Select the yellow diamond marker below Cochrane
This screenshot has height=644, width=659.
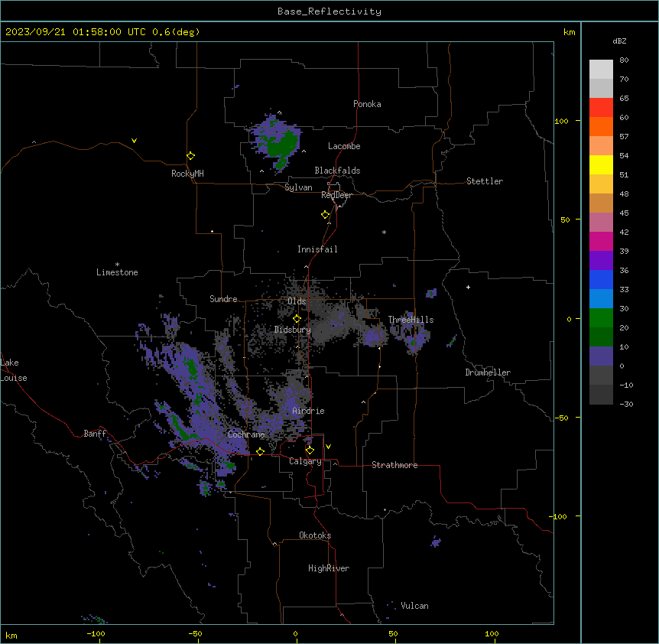click(x=260, y=452)
